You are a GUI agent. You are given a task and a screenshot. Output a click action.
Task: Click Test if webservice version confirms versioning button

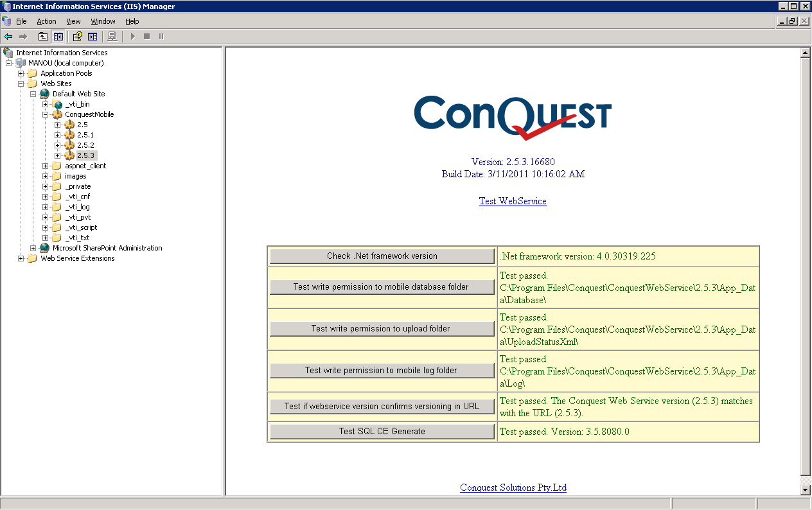[382, 407]
